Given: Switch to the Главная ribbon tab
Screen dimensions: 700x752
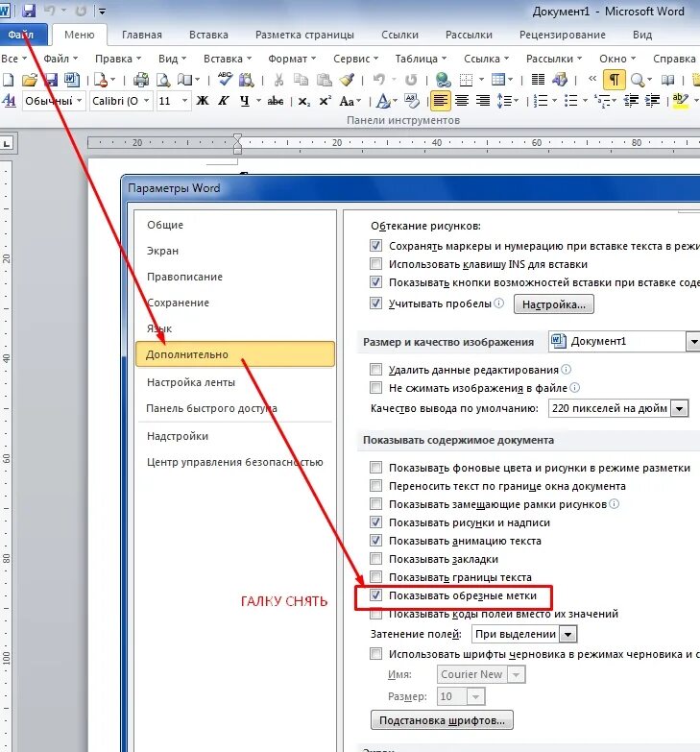Looking at the screenshot, I should pyautogui.click(x=141, y=35).
